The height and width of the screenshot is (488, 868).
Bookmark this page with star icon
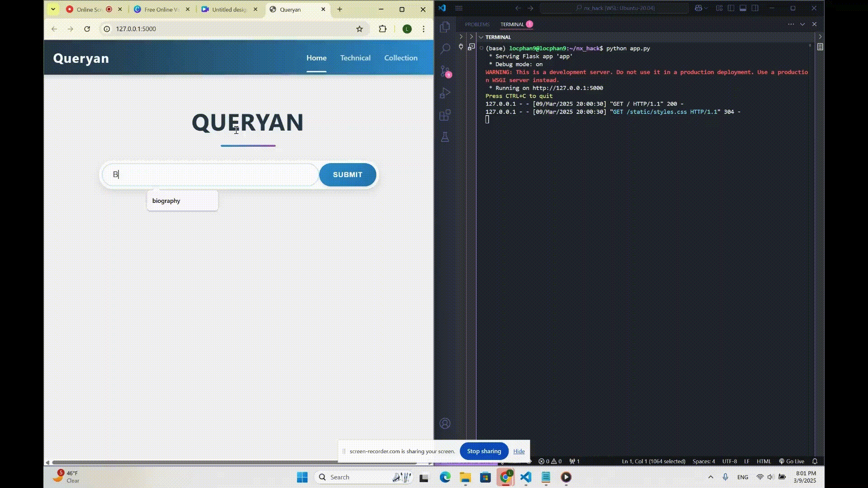click(359, 29)
